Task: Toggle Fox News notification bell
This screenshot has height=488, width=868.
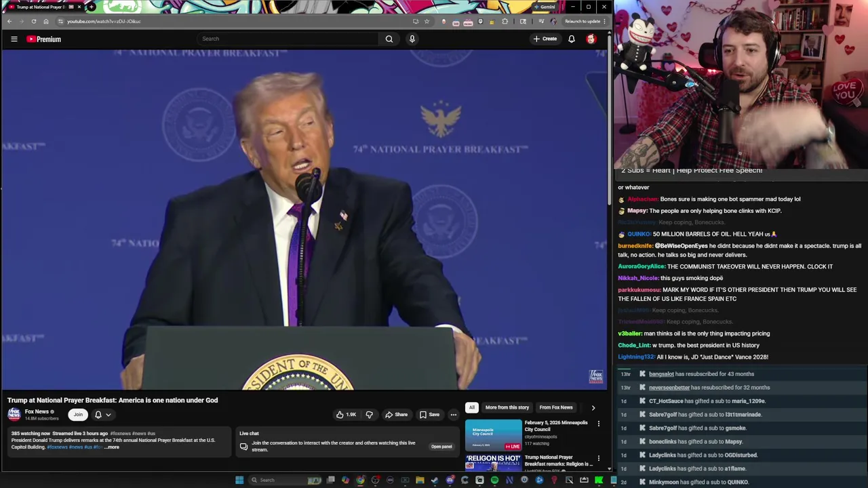Action: pos(98,415)
